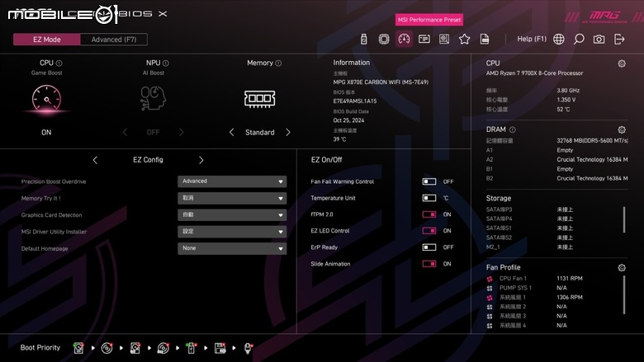This screenshot has height=362, width=644.
Task: Click the info icon next to Memory
Action: [278, 63]
